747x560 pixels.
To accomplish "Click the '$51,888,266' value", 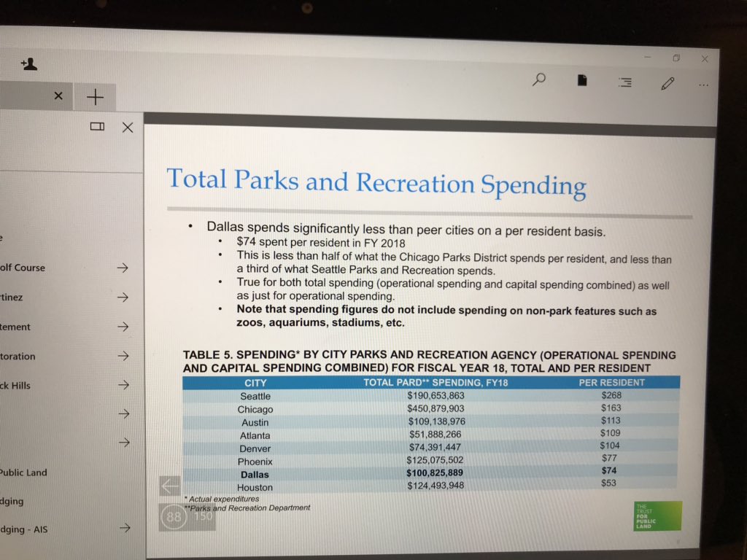I will click(x=435, y=435).
